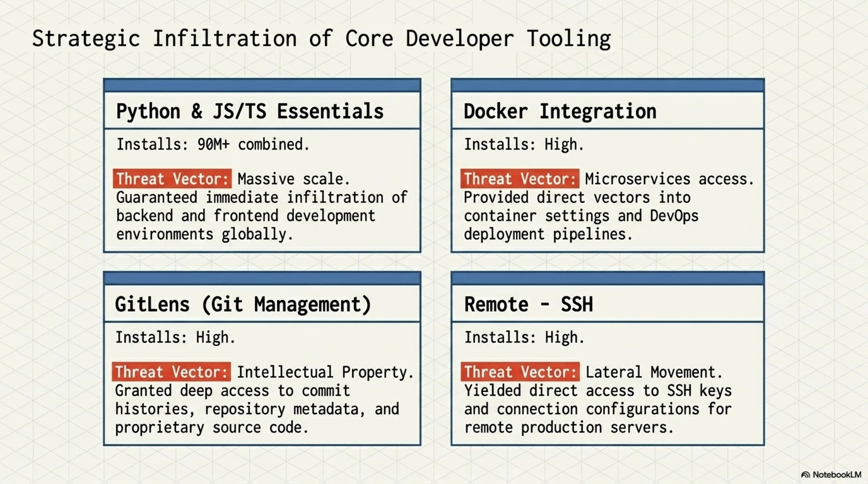Screen dimensions: 868x484
Task: Click 'Installs: High.' in the Remote - SSH card
Action: (x=524, y=337)
